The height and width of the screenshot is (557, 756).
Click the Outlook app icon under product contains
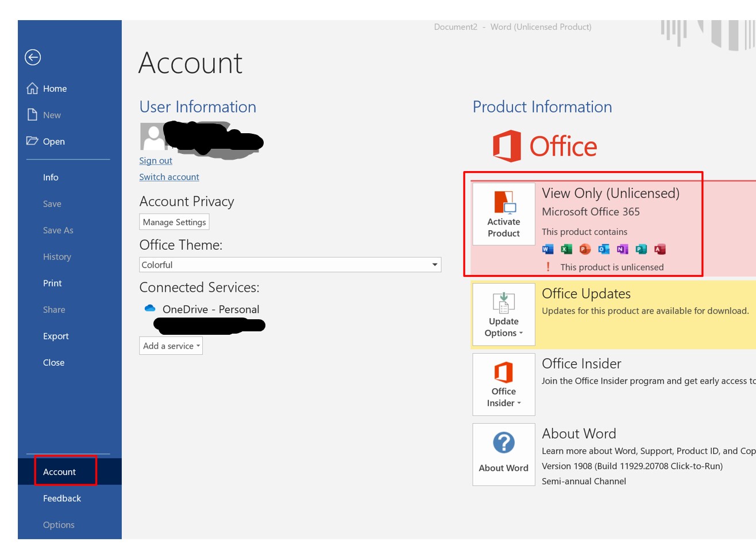tap(604, 249)
